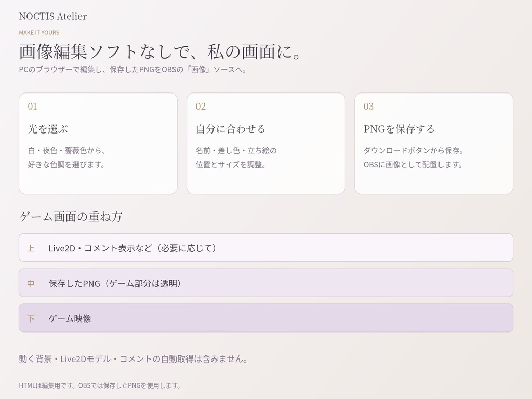Click the text 位置とサイズを調整。
Viewport: 532px width, 399px height.
tap(231, 165)
